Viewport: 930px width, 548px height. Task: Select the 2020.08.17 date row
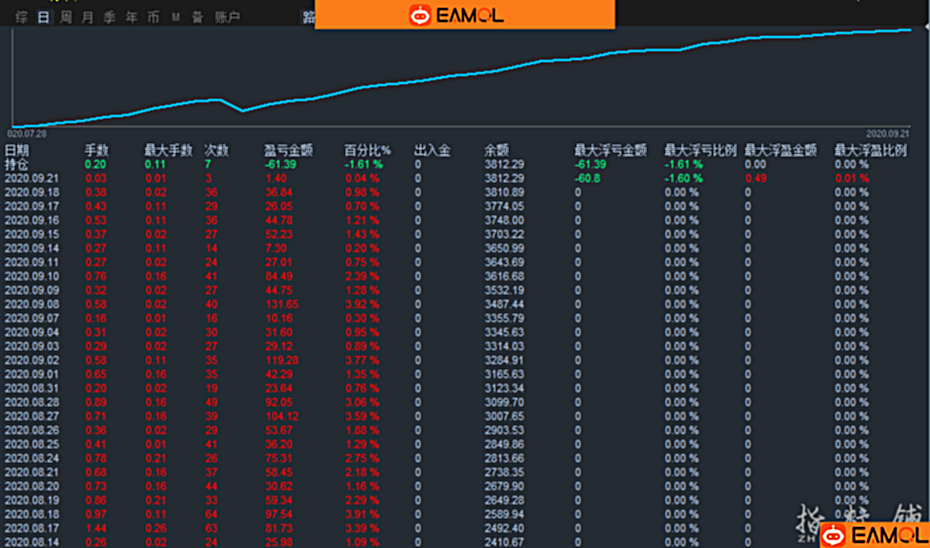point(32,528)
